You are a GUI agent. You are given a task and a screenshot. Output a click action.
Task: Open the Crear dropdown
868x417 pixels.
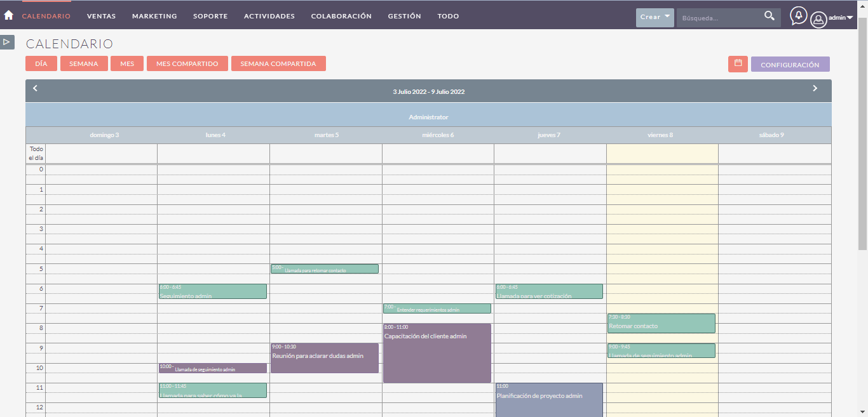click(654, 17)
